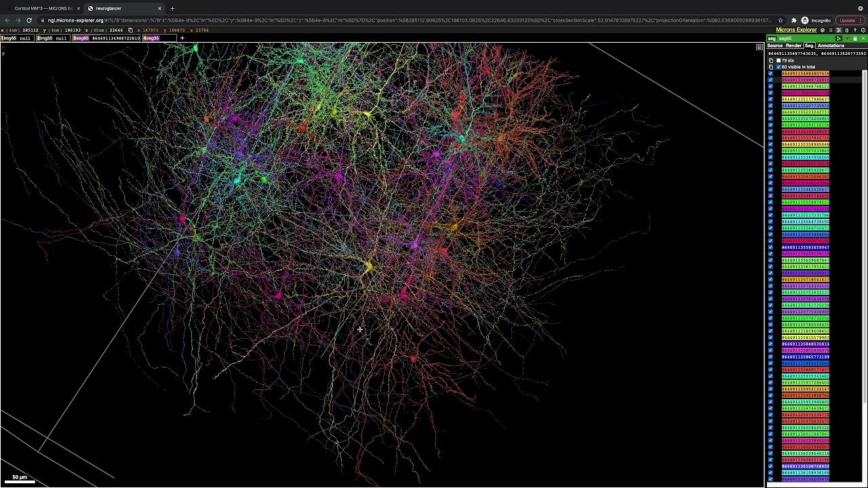The image size is (868, 488).
Task: Open the Annotations tab
Action: [831, 45]
